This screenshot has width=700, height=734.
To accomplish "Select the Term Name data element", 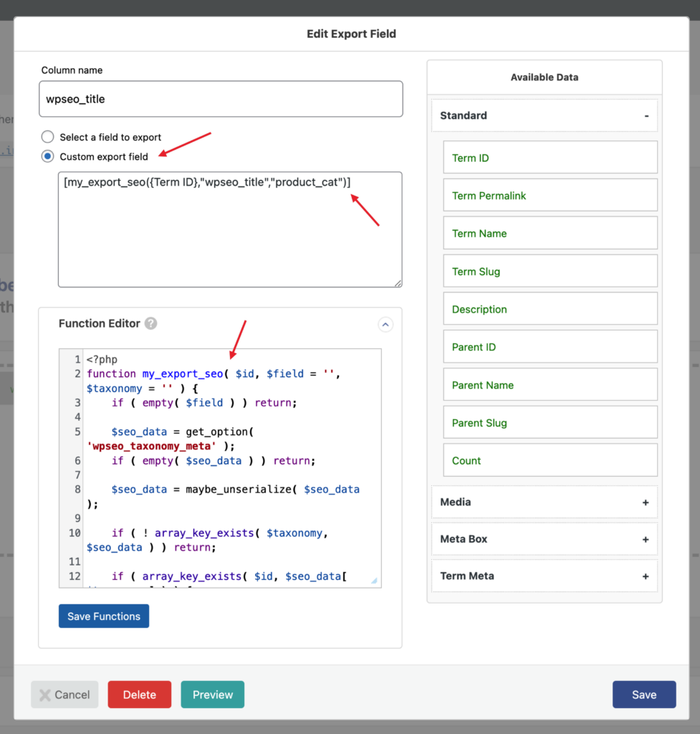I will pyautogui.click(x=550, y=233).
